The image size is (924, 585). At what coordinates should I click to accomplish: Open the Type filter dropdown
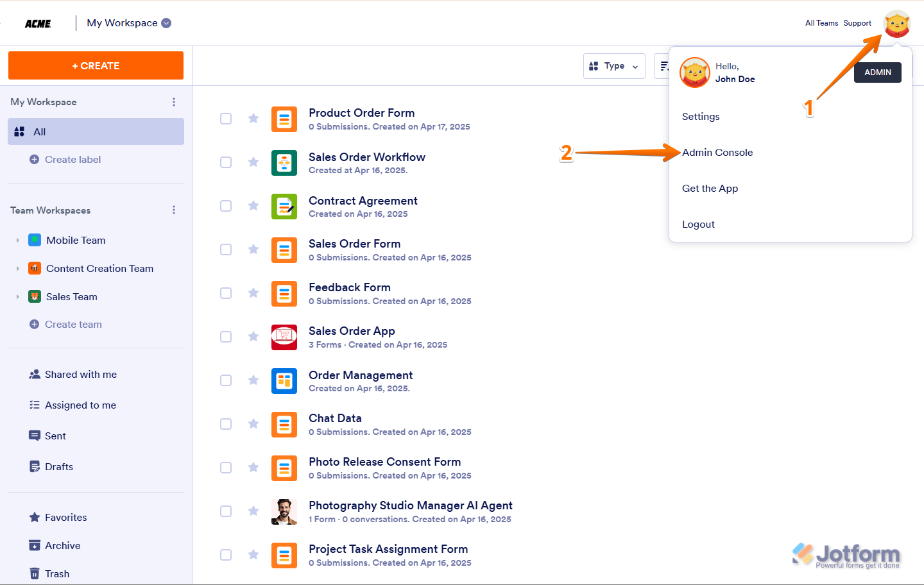(x=613, y=66)
